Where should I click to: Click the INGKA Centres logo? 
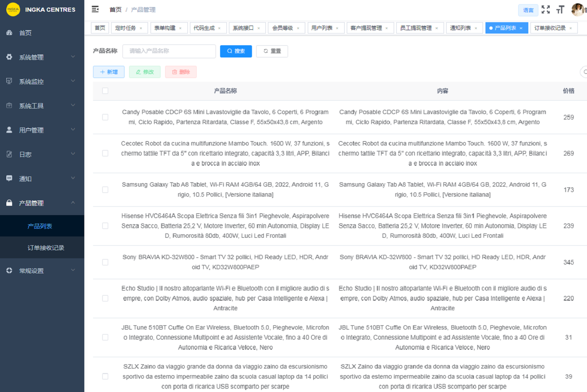click(x=13, y=9)
